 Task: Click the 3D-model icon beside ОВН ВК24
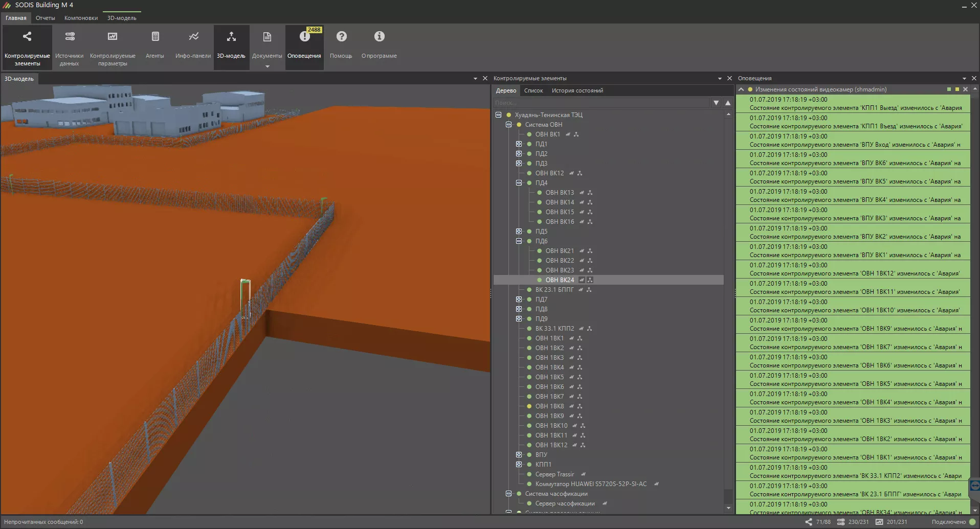coord(590,280)
